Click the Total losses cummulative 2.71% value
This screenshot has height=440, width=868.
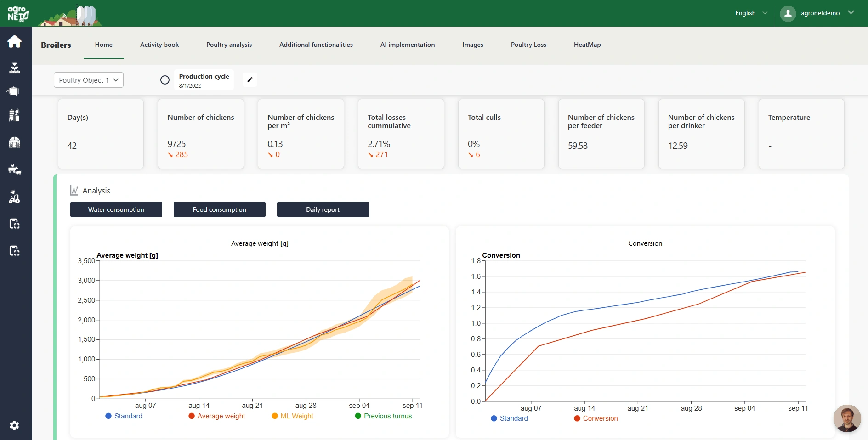pyautogui.click(x=379, y=144)
